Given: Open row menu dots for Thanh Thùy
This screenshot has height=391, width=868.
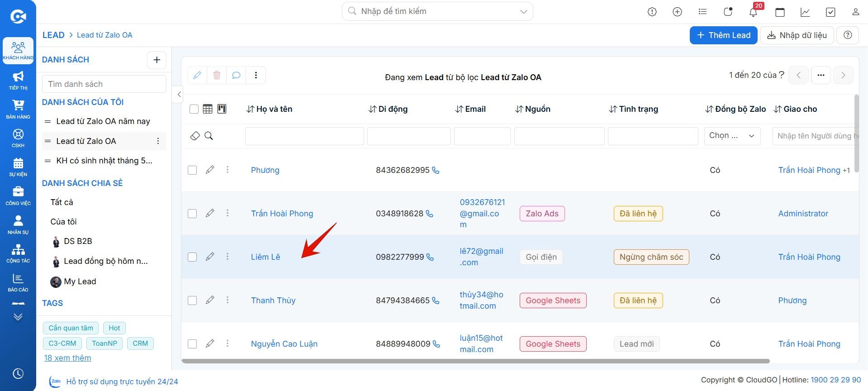Looking at the screenshot, I should 228,300.
